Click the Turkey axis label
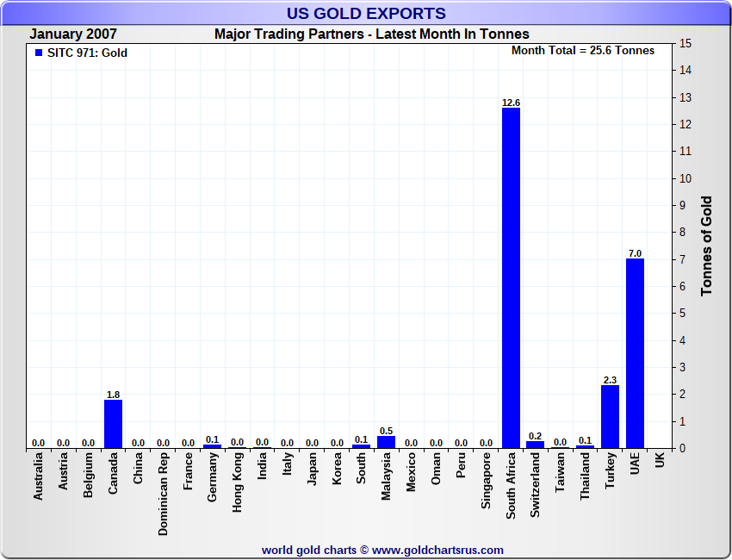Image resolution: width=732 pixels, height=560 pixels. tap(611, 470)
